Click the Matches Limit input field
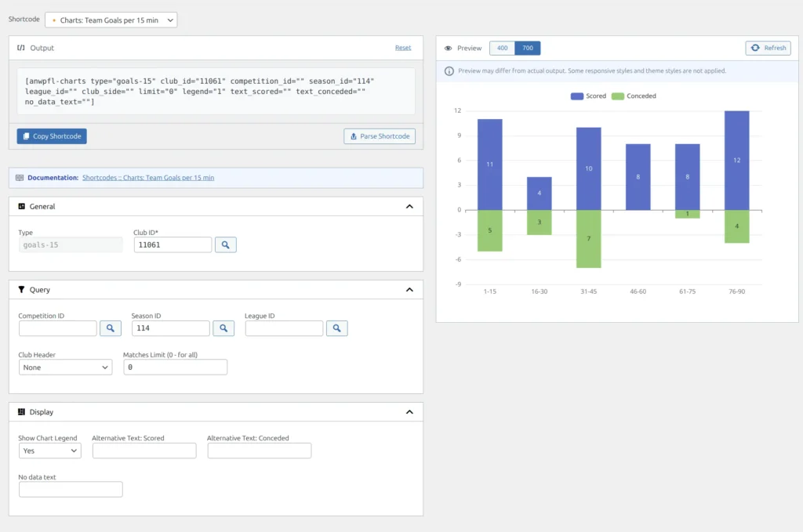 click(x=175, y=367)
